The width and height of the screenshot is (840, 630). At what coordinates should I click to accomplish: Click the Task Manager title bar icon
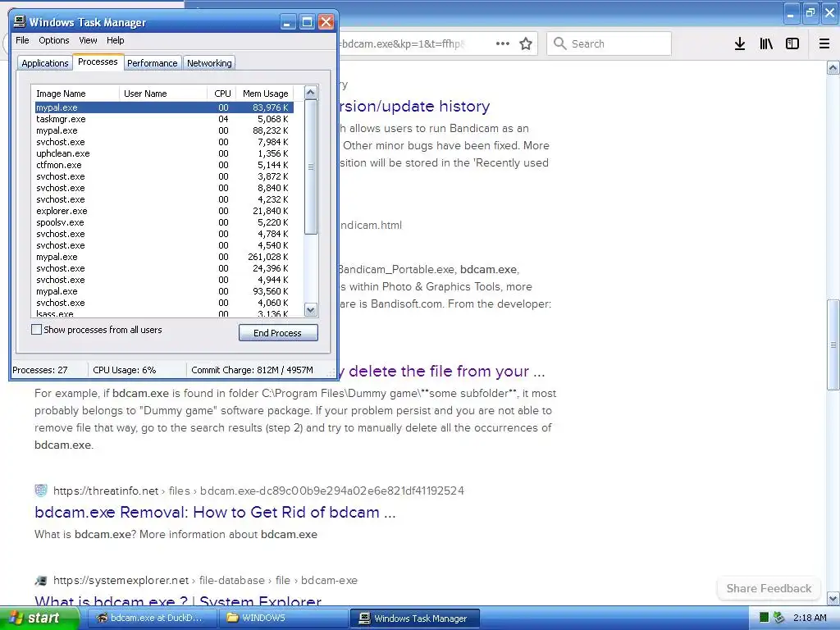click(20, 21)
